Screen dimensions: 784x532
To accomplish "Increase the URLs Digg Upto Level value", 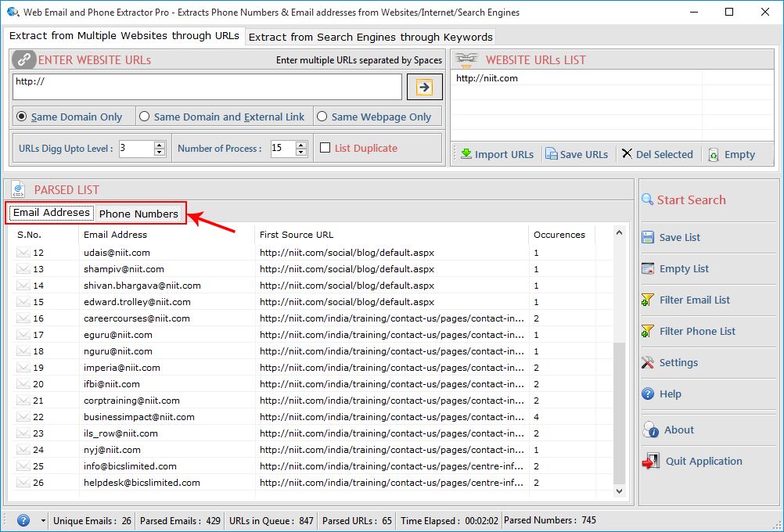I will 160,145.
